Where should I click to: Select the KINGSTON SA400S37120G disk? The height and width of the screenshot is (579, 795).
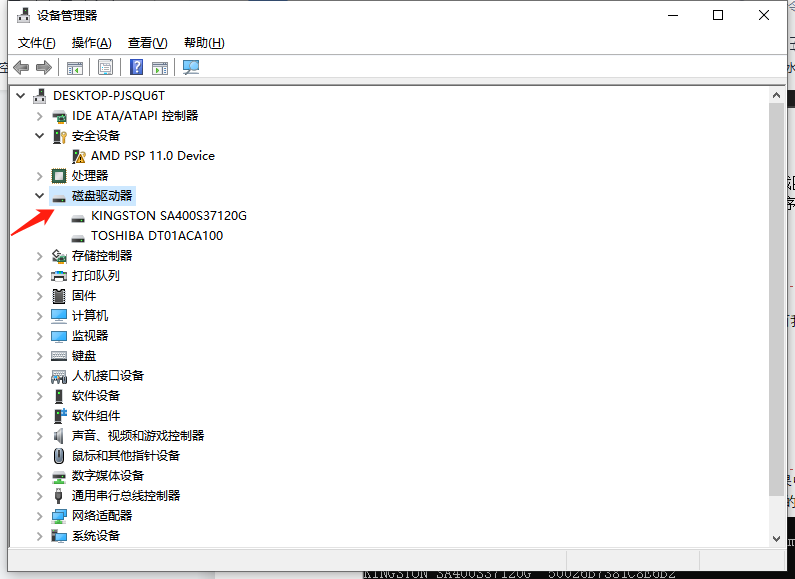point(168,216)
